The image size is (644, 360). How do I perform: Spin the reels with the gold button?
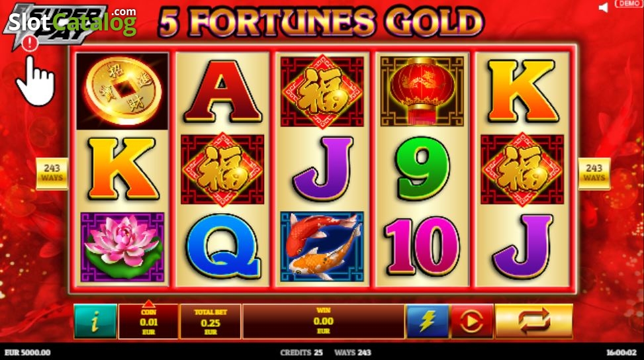click(534, 322)
